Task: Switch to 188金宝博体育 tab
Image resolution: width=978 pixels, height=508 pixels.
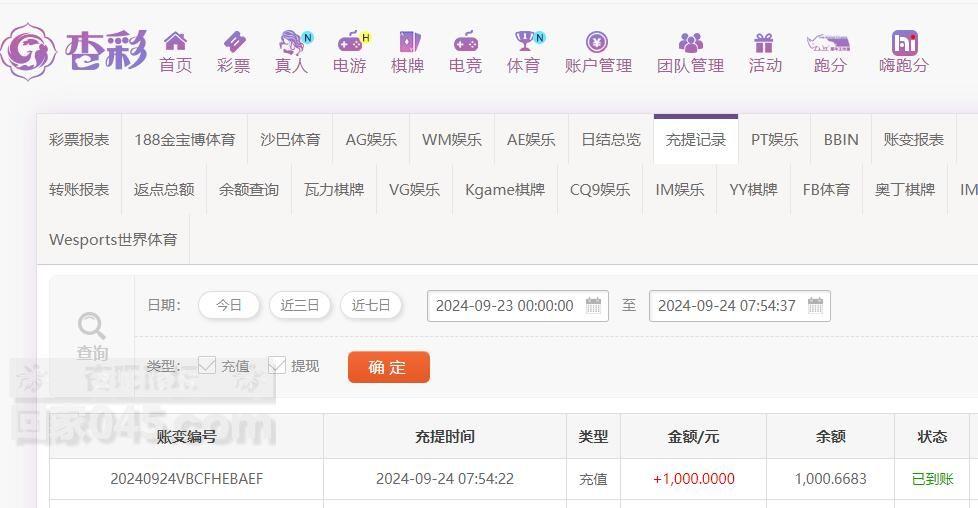Action: (x=185, y=140)
